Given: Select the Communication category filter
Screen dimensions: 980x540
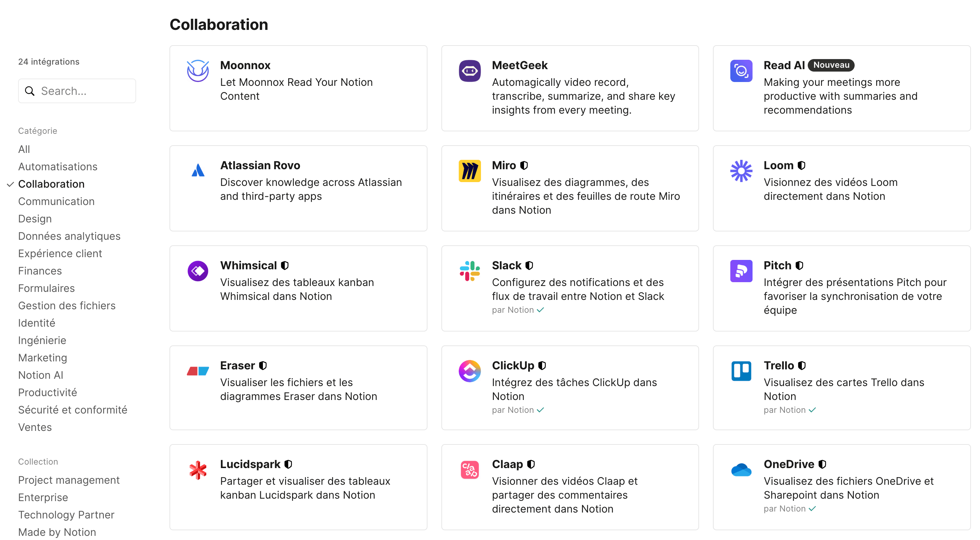Looking at the screenshot, I should (56, 201).
